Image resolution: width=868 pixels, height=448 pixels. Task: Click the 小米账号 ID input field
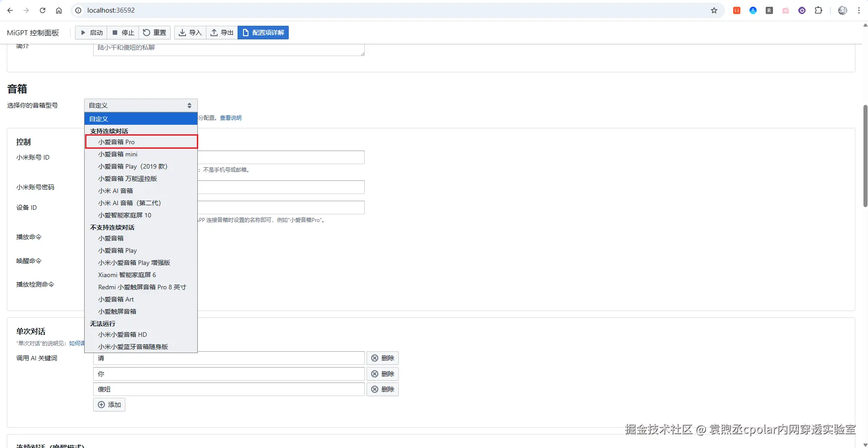pyautogui.click(x=281, y=157)
